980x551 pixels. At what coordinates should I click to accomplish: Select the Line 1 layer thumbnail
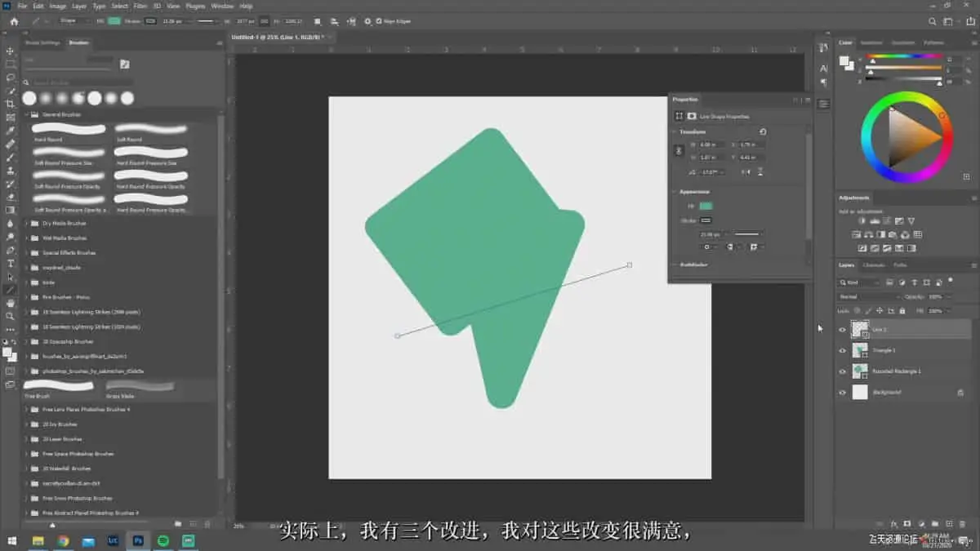tap(859, 329)
